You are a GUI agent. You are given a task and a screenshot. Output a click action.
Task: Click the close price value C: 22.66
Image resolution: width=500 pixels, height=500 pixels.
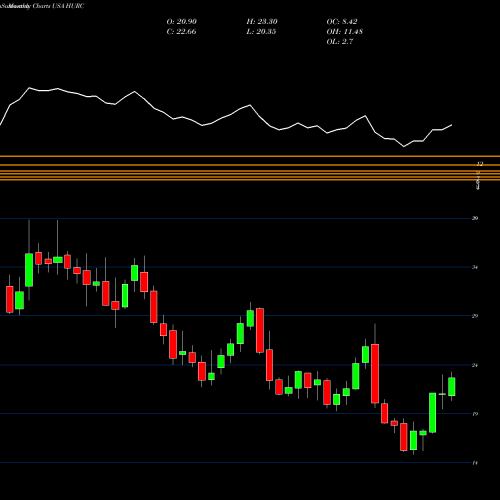[x=181, y=32]
